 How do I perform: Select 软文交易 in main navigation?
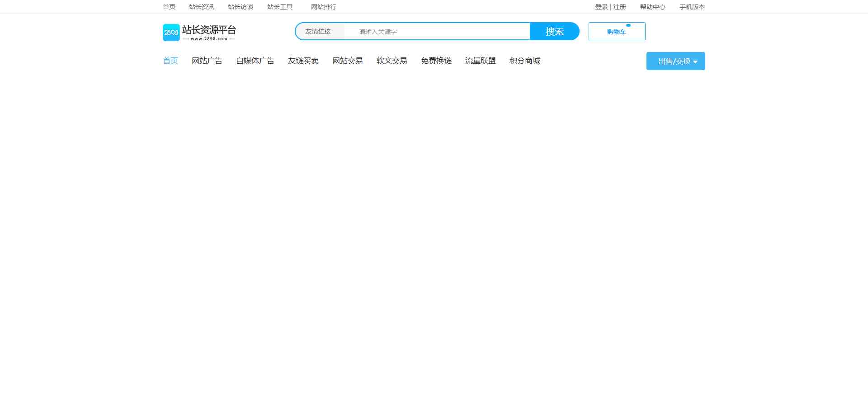point(392,61)
